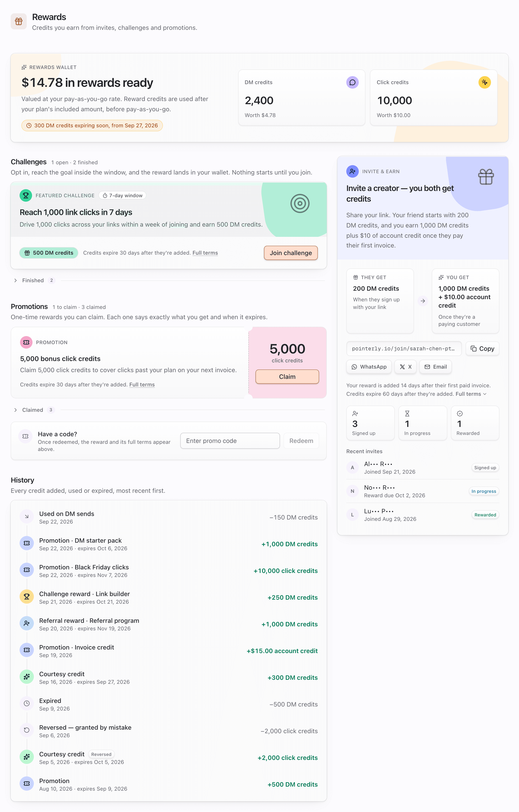This screenshot has height=812, width=519.
Task: Open Full terms link in promotion card
Action: [142, 385]
